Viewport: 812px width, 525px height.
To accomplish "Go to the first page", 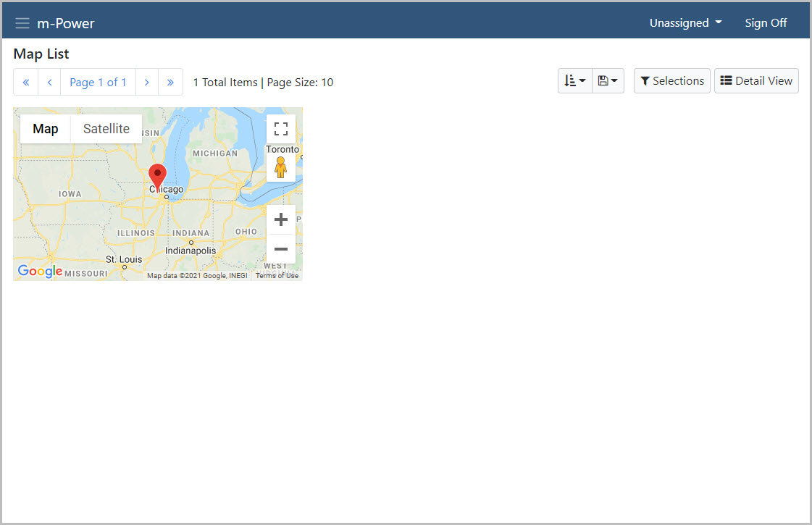I will [26, 83].
